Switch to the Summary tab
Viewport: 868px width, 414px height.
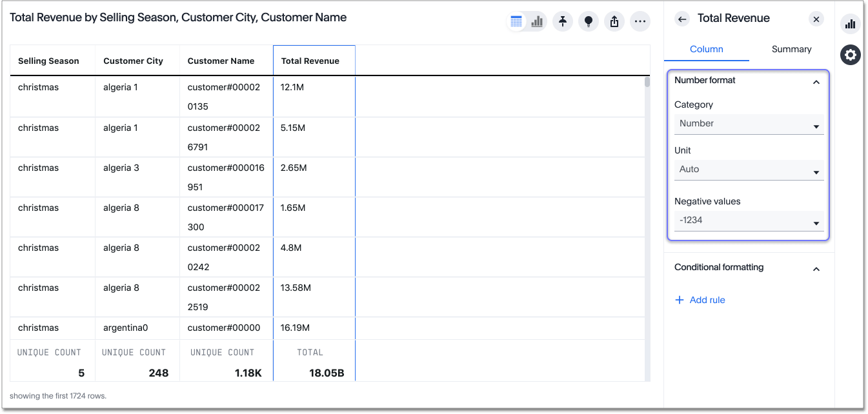pos(791,50)
